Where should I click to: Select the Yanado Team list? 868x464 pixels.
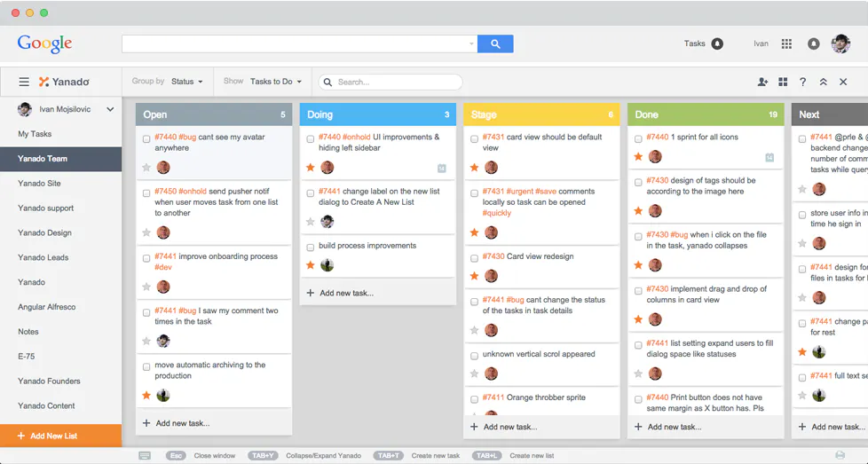(x=61, y=159)
